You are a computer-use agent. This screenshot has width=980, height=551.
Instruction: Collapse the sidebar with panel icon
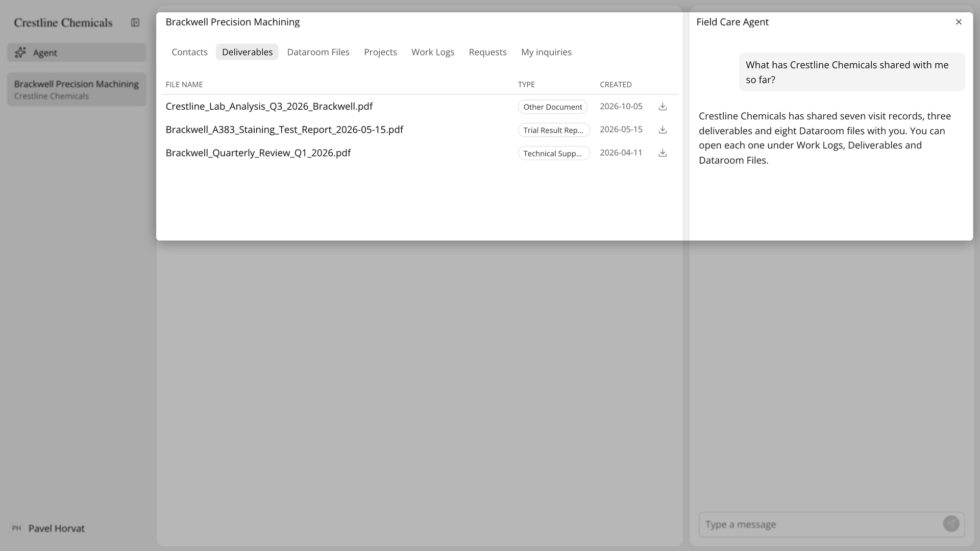135,22
